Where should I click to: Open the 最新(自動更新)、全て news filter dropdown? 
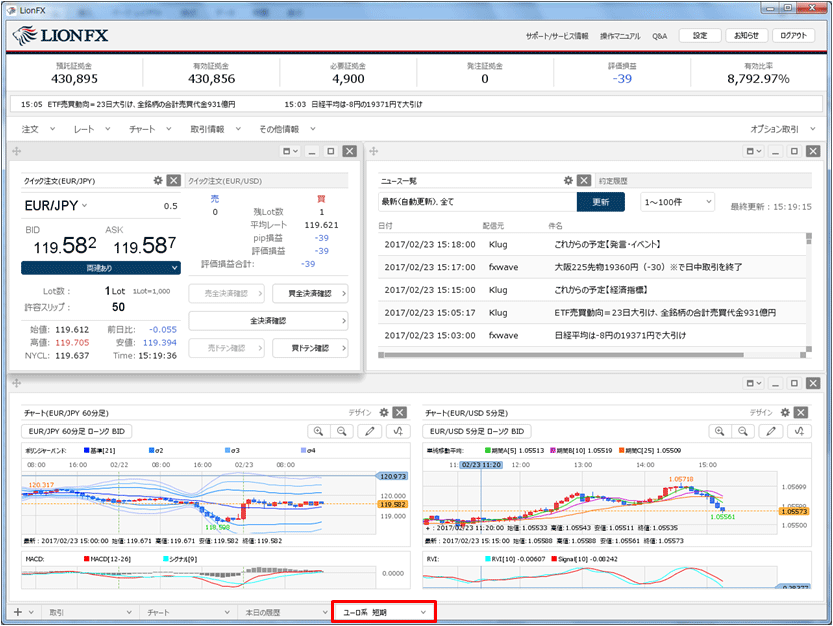pyautogui.click(x=477, y=202)
